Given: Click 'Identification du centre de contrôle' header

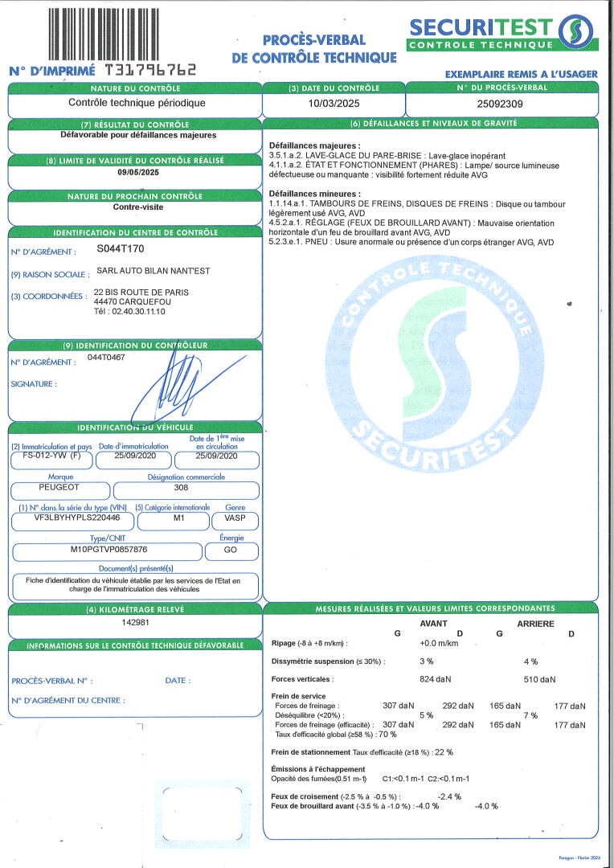Looking at the screenshot, I should (x=135, y=232).
